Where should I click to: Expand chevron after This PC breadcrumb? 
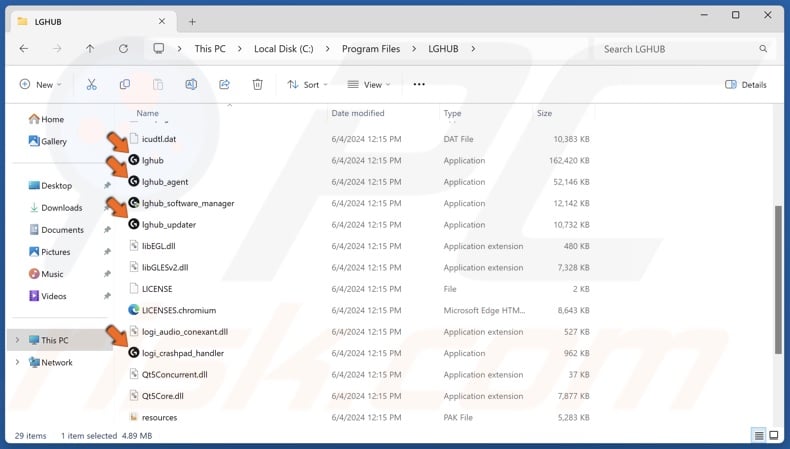[x=240, y=49]
